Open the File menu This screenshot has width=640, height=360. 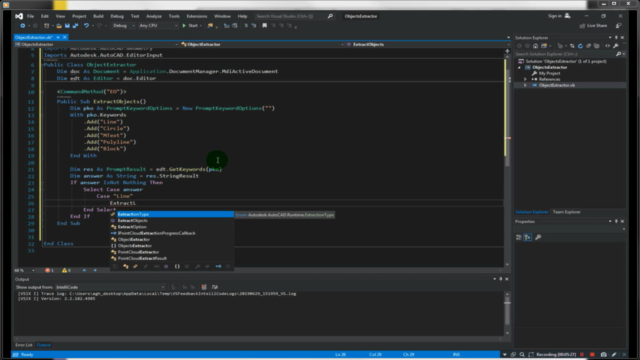30,16
